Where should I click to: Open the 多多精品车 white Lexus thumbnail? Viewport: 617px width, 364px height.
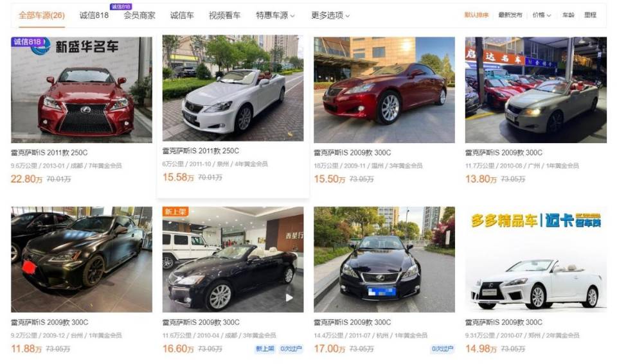(x=535, y=259)
